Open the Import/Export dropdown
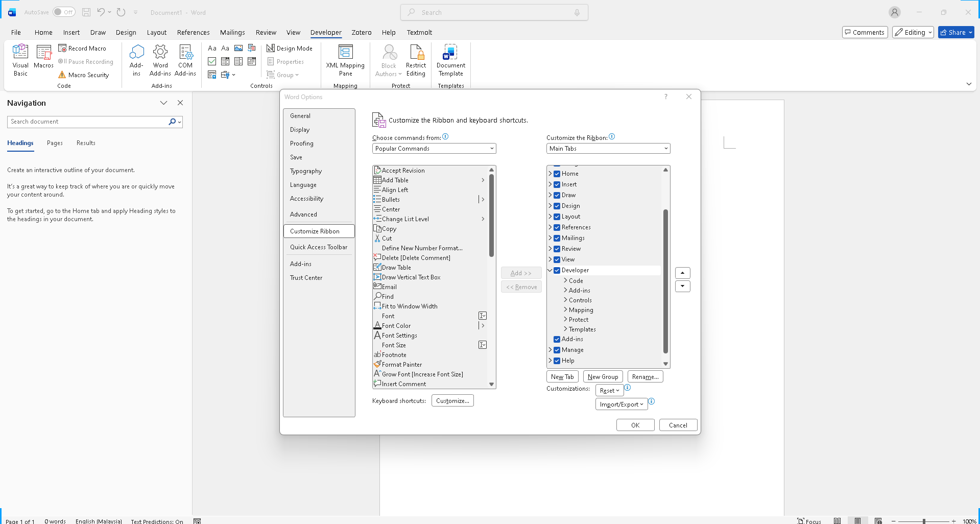 (622, 404)
